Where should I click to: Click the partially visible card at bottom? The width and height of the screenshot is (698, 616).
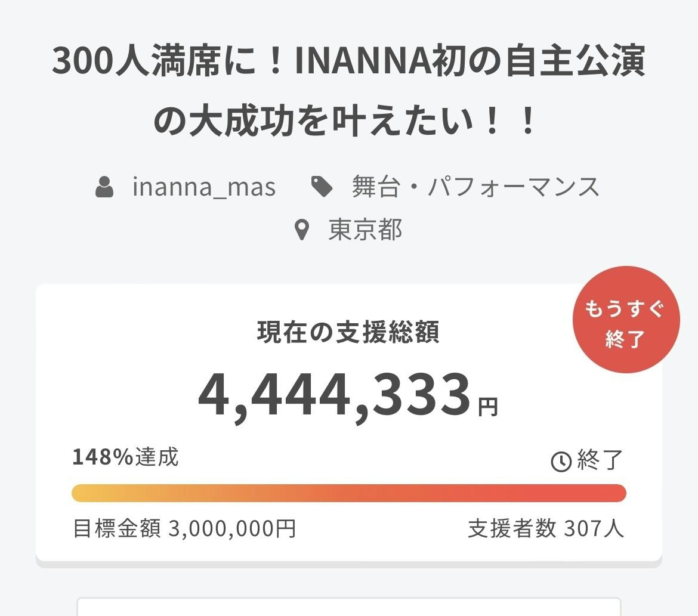point(348,607)
